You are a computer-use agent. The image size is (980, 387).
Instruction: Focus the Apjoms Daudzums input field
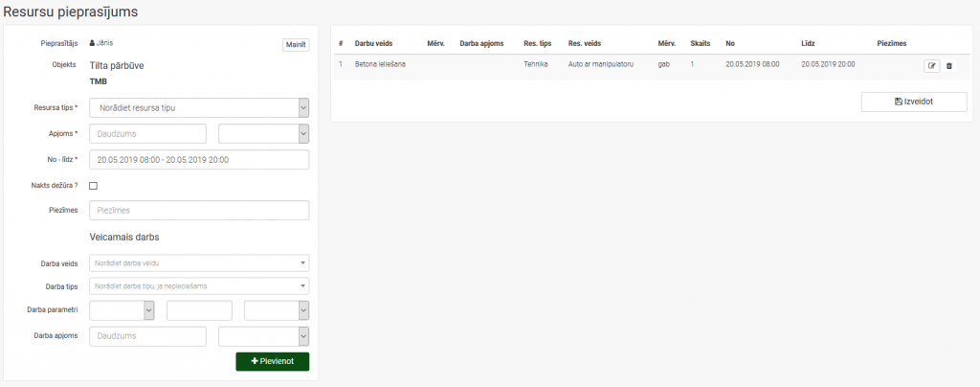(x=148, y=134)
